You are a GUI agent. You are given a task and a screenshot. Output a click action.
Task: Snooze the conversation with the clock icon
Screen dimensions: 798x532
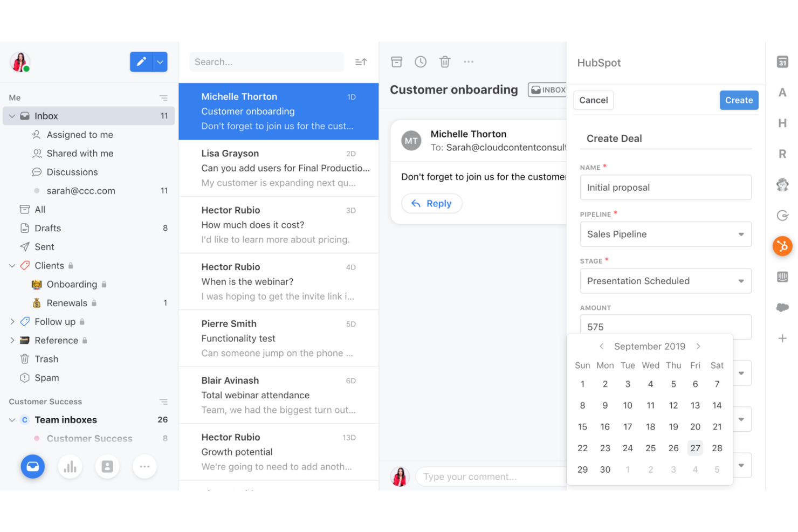pyautogui.click(x=421, y=61)
